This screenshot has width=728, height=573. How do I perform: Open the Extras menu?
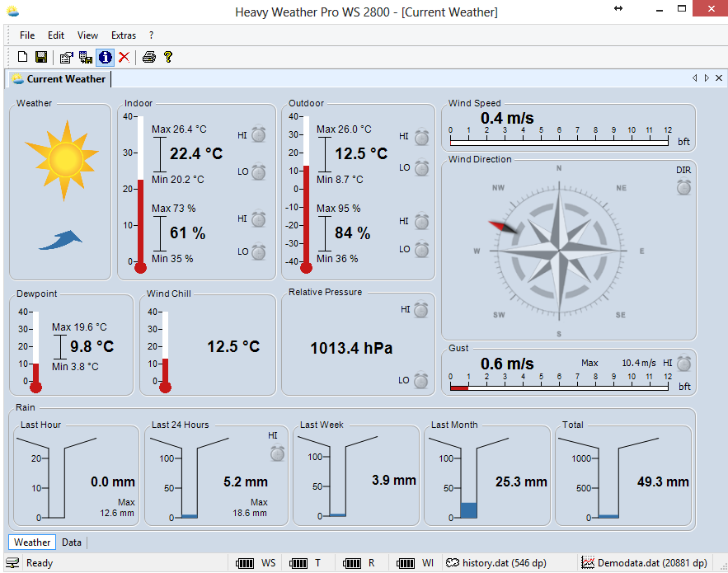[124, 35]
